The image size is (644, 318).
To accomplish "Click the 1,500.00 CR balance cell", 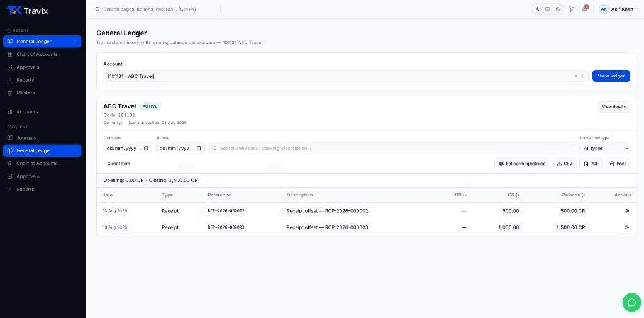I will coord(570,227).
